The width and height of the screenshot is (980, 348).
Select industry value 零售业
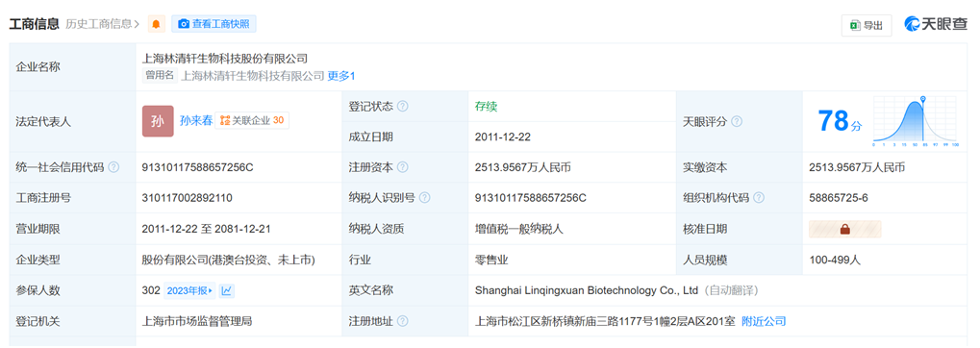pos(491,260)
